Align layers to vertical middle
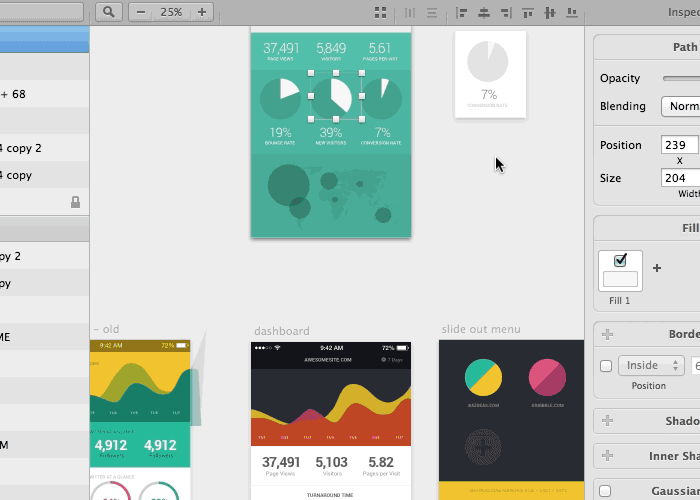 pyautogui.click(x=550, y=12)
